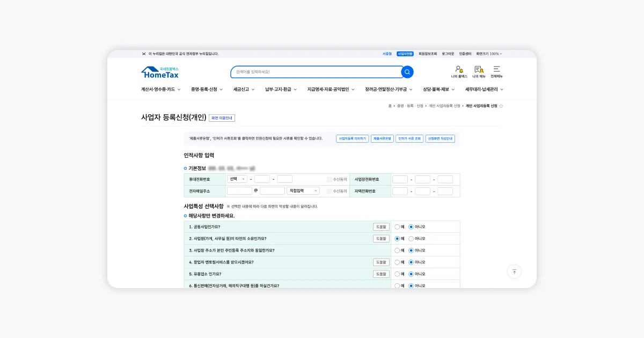Viewport: 644px width, 338px height.
Task: Check 수신동의 box for 휴대전화번호
Action: (330, 179)
